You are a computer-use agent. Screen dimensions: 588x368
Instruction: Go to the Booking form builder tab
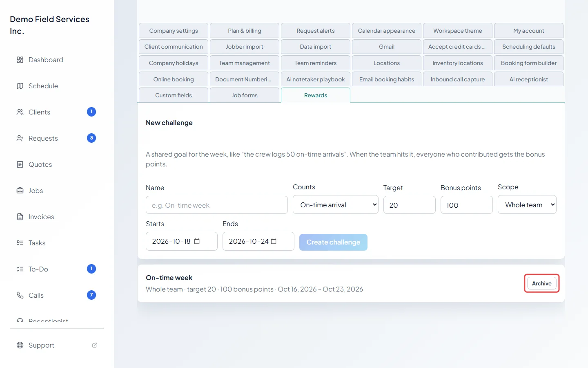(x=529, y=63)
